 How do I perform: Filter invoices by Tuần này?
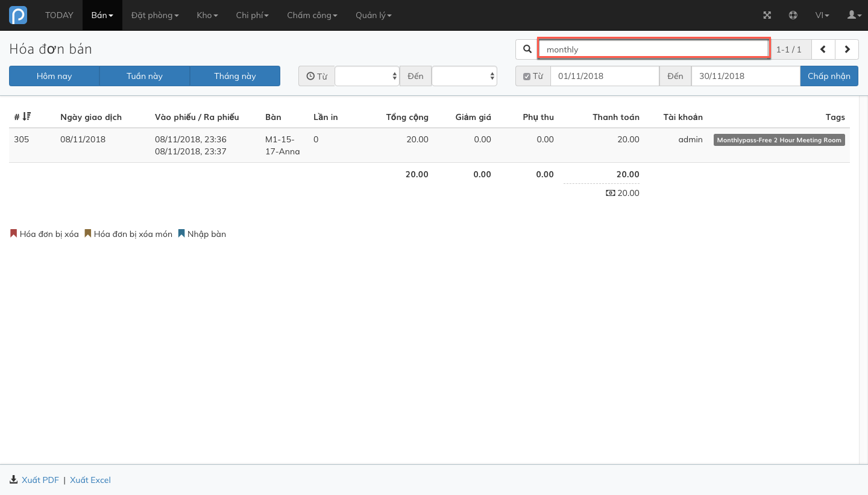coord(145,76)
